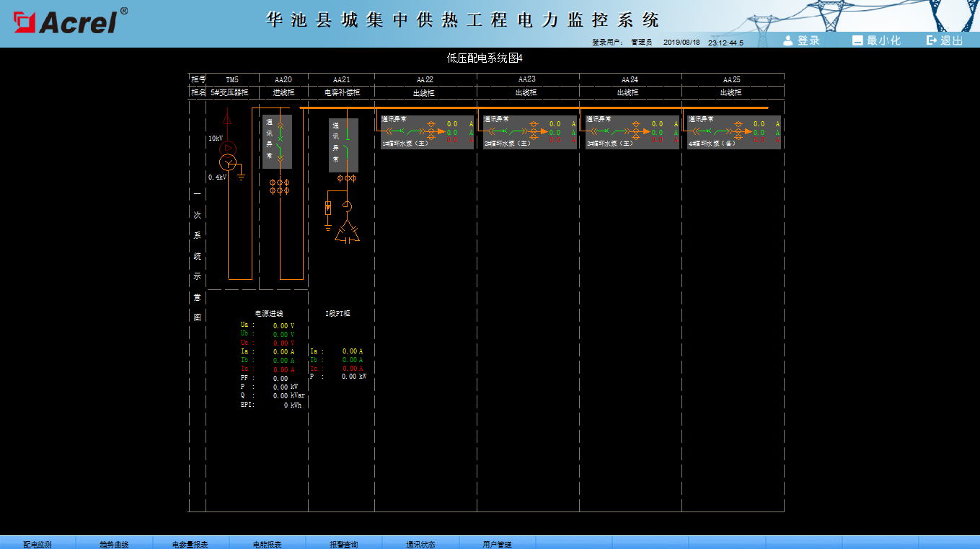
Task: Click the 10kV transformer symbol in TM5
Action: [228, 155]
